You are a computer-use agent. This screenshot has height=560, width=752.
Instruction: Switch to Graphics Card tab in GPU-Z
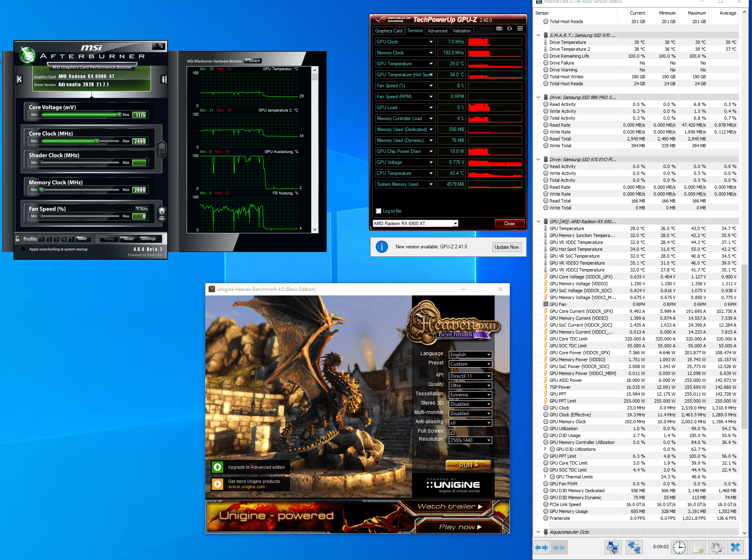point(388,31)
